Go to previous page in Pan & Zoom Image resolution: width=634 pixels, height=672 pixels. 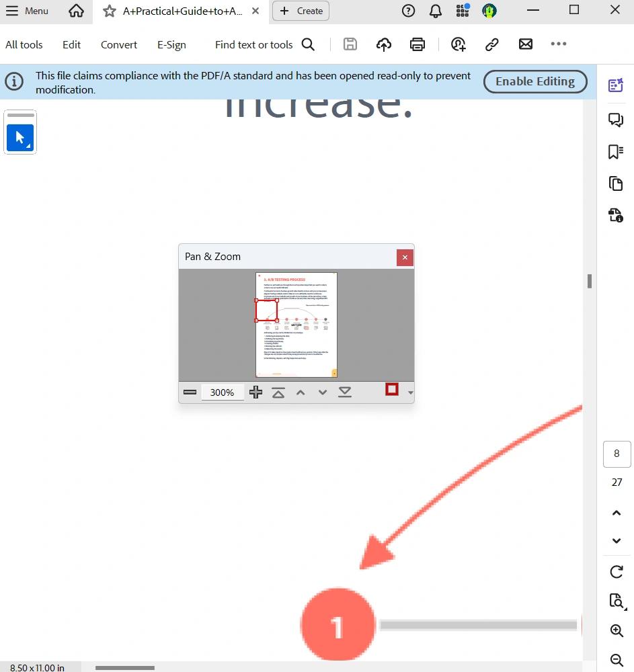(x=301, y=392)
